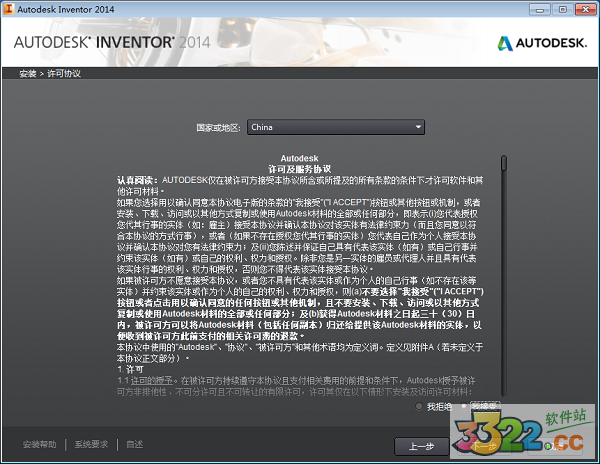Select the 我拒绝 (I Reject) radio button
Screen dimensions: 600x464
click(x=420, y=407)
